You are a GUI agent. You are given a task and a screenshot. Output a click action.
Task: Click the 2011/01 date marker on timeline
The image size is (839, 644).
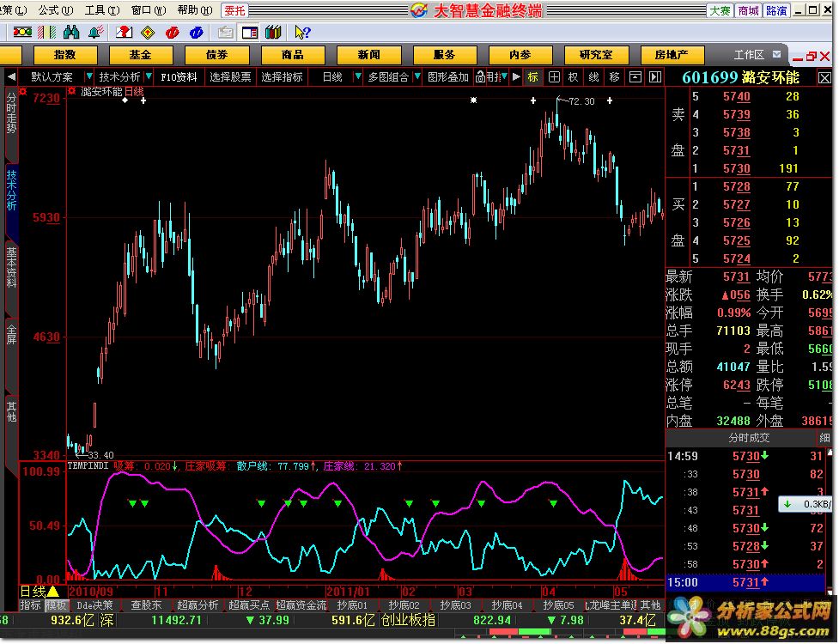[x=349, y=592]
